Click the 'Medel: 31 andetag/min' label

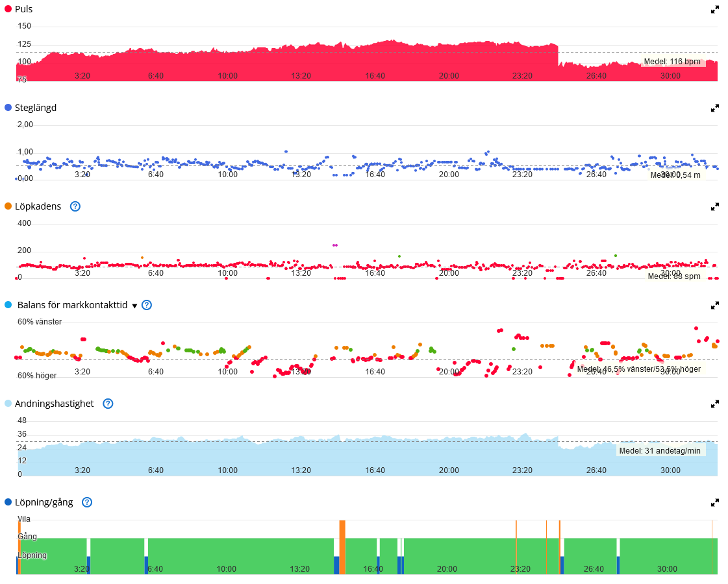(x=660, y=451)
